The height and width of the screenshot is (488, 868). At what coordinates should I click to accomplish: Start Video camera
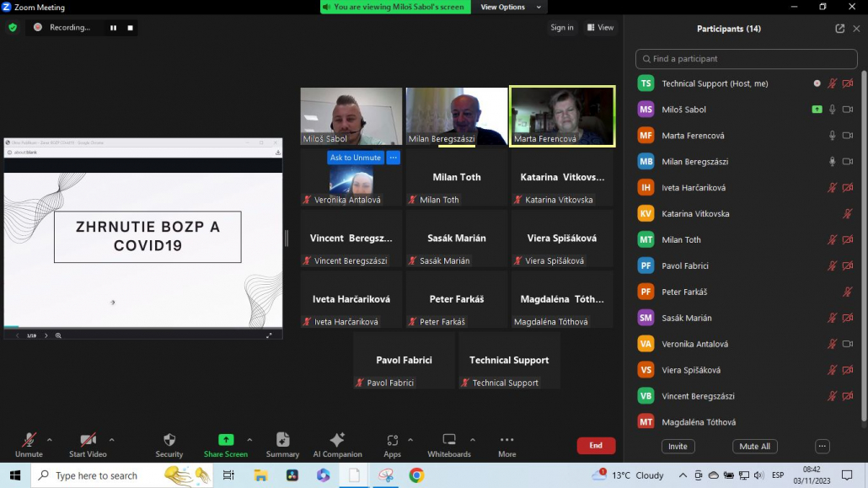(88, 440)
